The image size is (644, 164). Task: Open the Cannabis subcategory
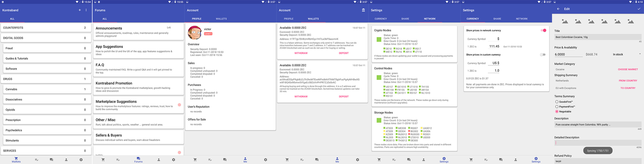pos(47,89)
